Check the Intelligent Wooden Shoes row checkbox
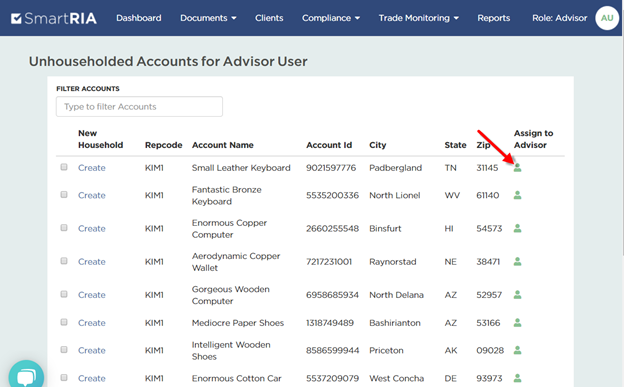Image resolution: width=624 pixels, height=387 pixels. point(64,350)
